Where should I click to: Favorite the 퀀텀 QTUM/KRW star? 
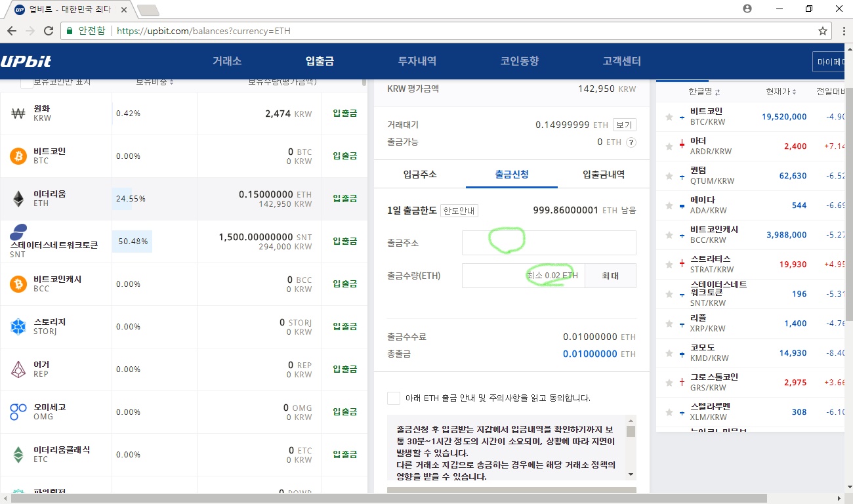click(669, 176)
